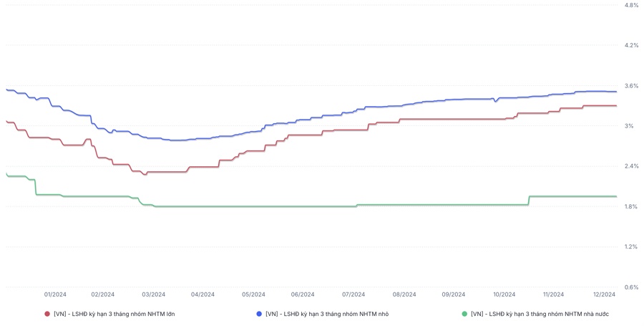644x326 pixels.
Task: Click the 05/2024 x-axis label
Action: [x=253, y=294]
